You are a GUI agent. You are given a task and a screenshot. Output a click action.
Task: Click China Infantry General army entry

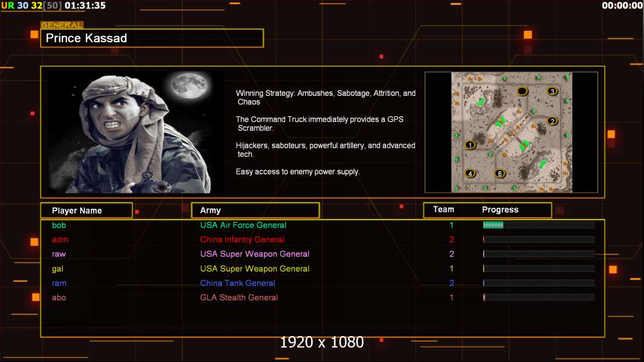(242, 240)
